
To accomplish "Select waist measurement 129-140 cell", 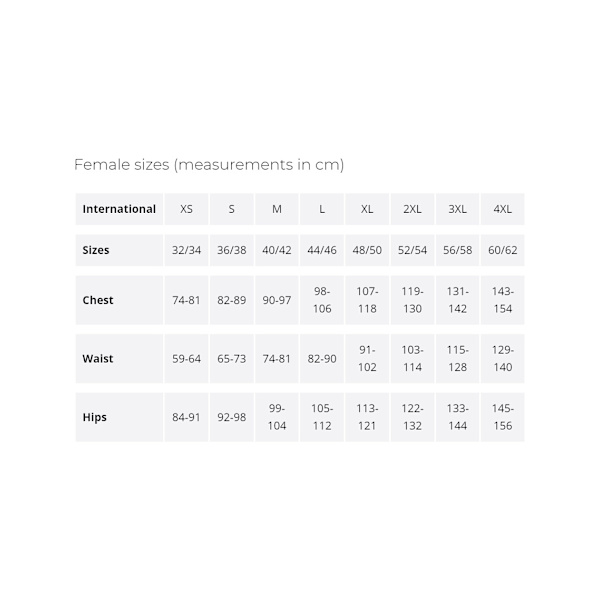I will pyautogui.click(x=502, y=358).
